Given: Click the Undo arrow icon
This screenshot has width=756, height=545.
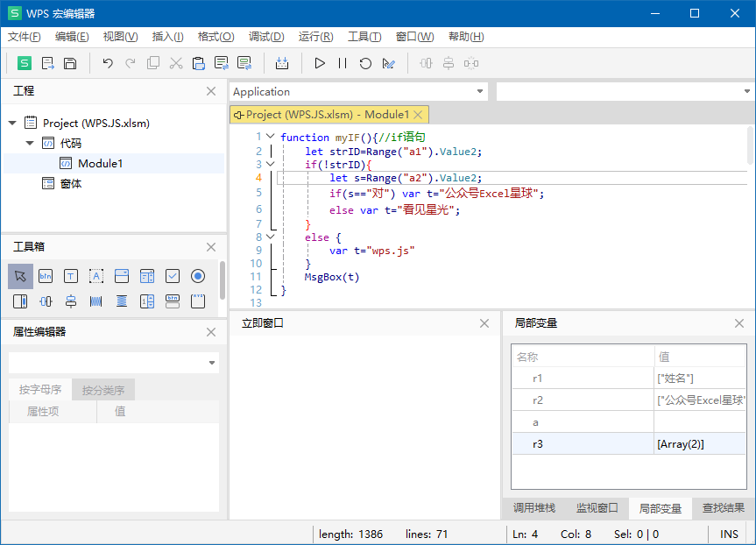Looking at the screenshot, I should [x=108, y=63].
